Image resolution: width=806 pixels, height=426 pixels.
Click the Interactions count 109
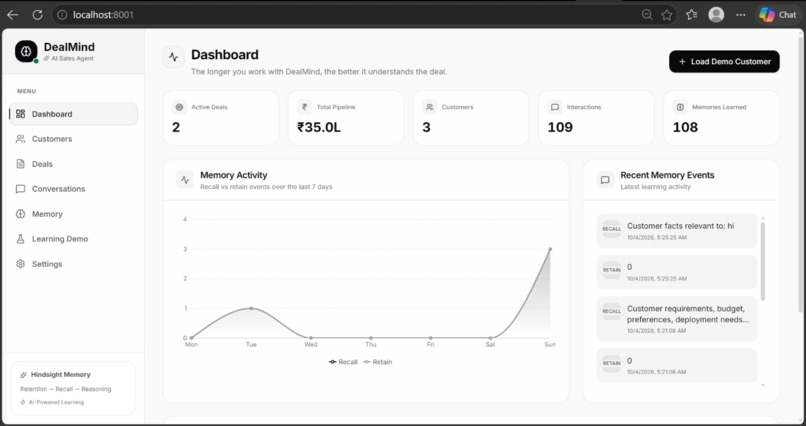coord(560,127)
